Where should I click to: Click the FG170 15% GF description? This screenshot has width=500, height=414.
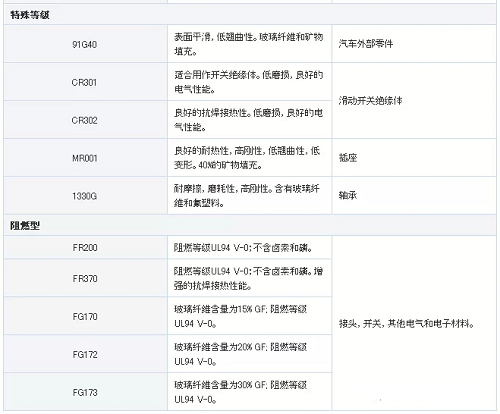(240, 316)
